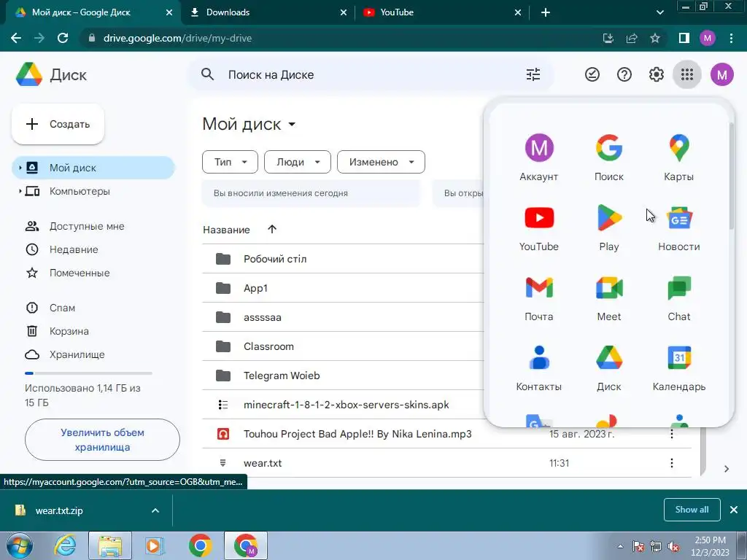Expand the Люди filter dropdown

click(x=298, y=162)
